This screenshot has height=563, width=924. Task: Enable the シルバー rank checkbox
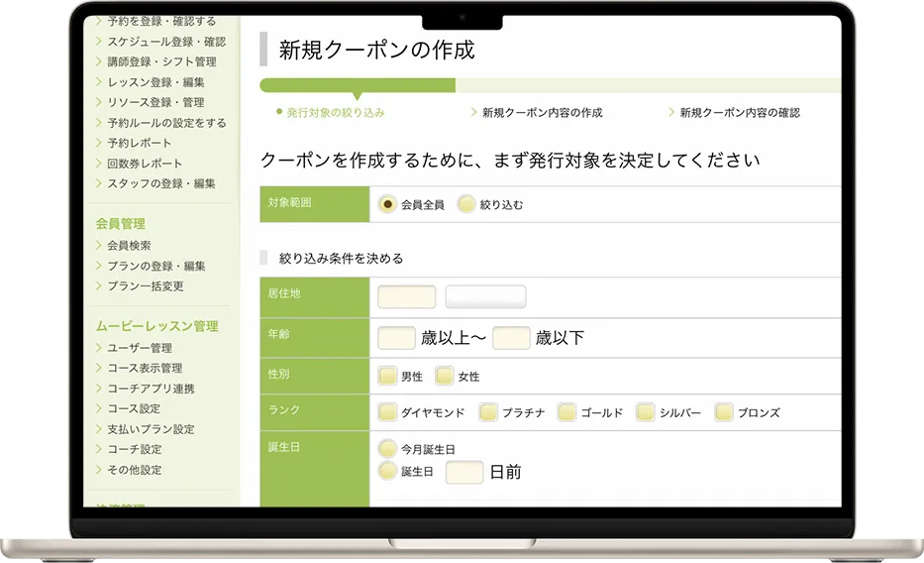coord(646,412)
